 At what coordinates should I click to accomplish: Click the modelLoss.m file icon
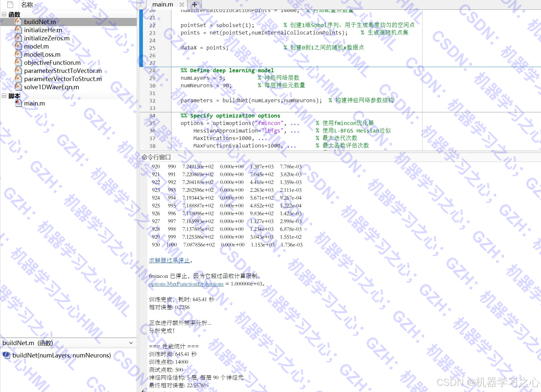[18, 54]
